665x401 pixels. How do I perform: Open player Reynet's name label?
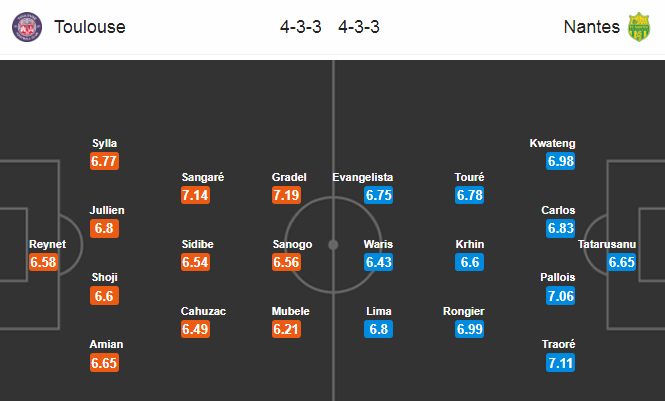coord(48,244)
